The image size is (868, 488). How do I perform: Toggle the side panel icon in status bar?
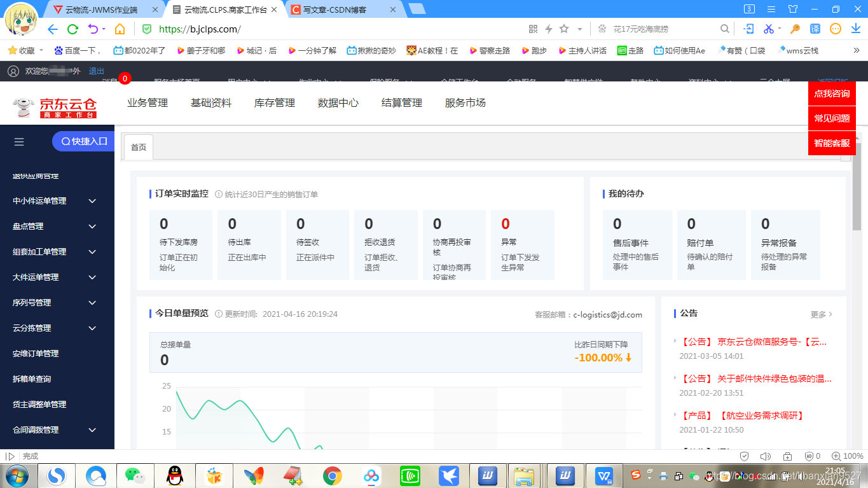(x=10, y=456)
